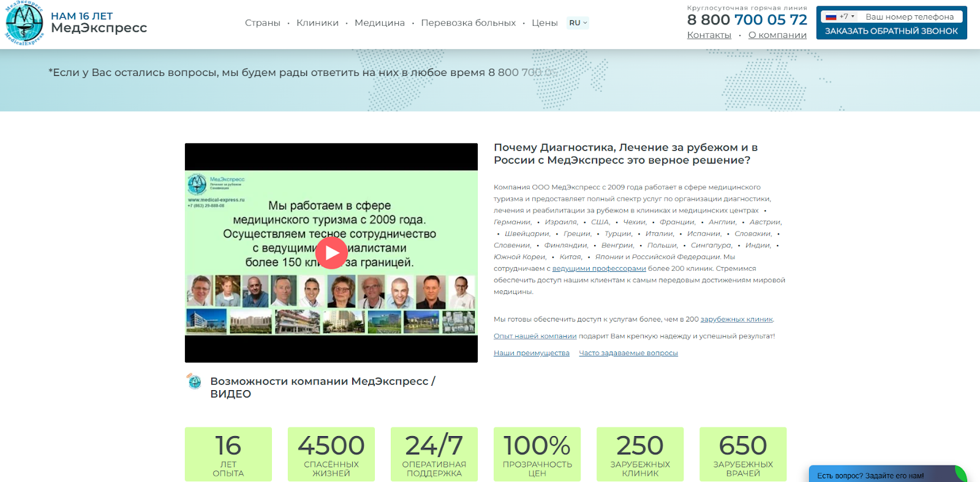Click ЗАКАЗАТЬ ОБРАТНЫЙ ЗВОНОК button
The height and width of the screenshot is (482, 980).
point(891,31)
